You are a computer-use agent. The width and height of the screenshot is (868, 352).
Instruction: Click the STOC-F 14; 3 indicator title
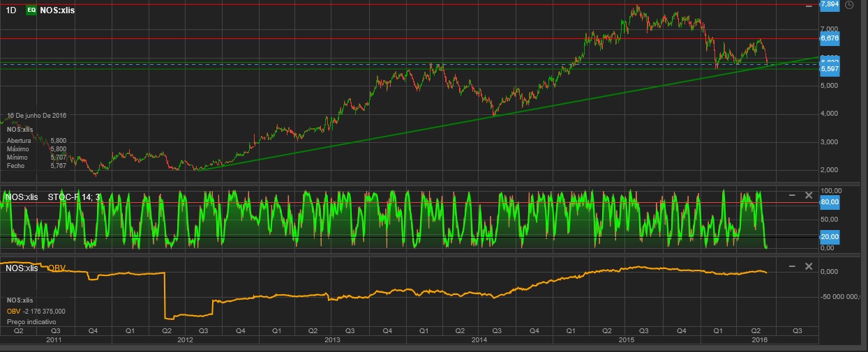[75, 197]
